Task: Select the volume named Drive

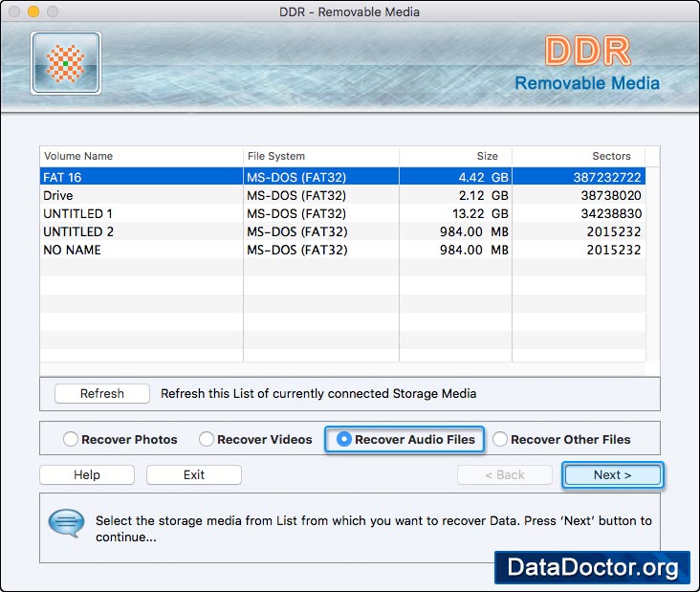Action: (x=342, y=195)
